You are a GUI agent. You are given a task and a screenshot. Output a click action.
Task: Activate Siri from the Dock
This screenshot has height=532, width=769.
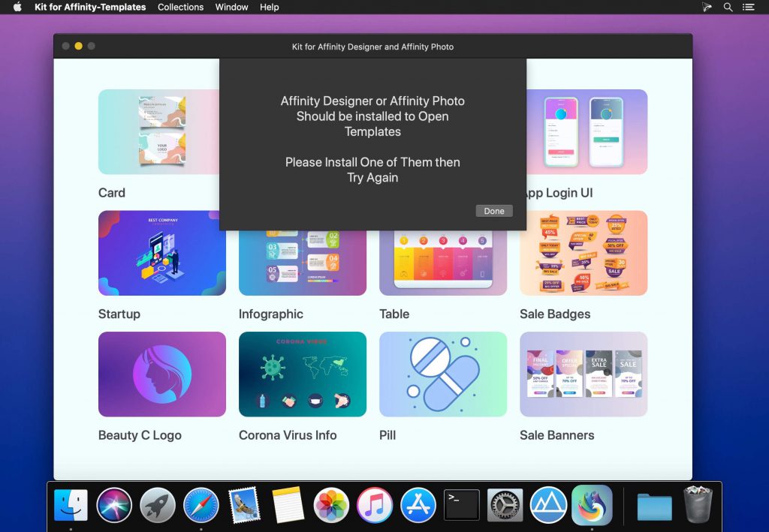(x=114, y=504)
